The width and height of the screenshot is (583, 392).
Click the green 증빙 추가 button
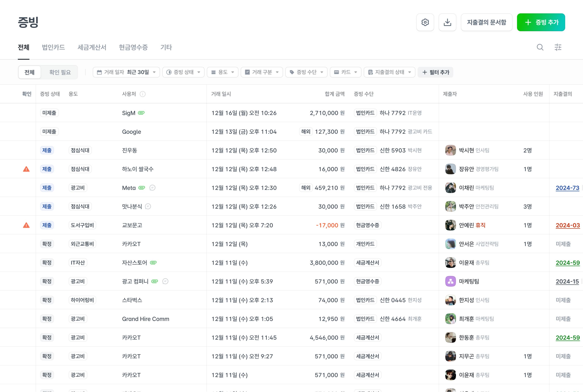[541, 22]
